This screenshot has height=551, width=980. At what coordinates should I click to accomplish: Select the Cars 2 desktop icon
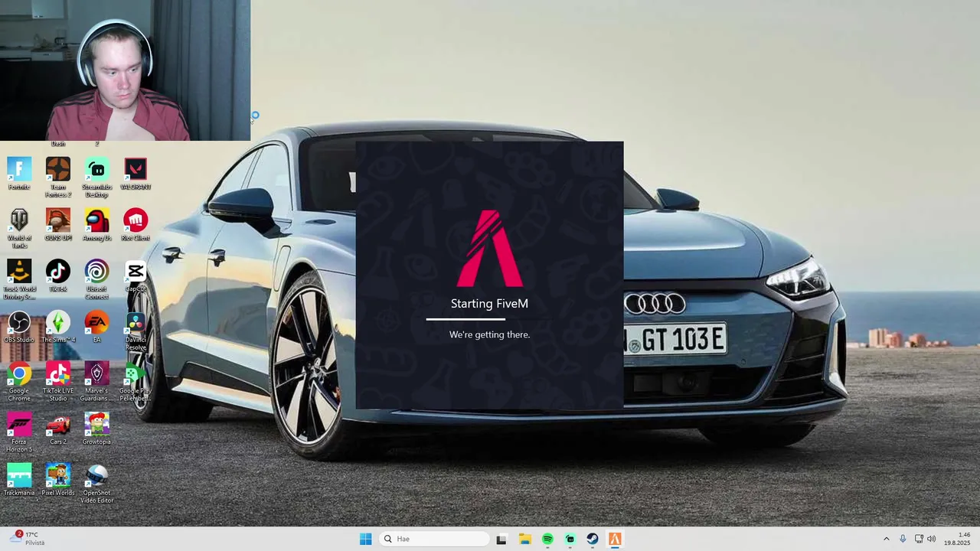tap(58, 429)
